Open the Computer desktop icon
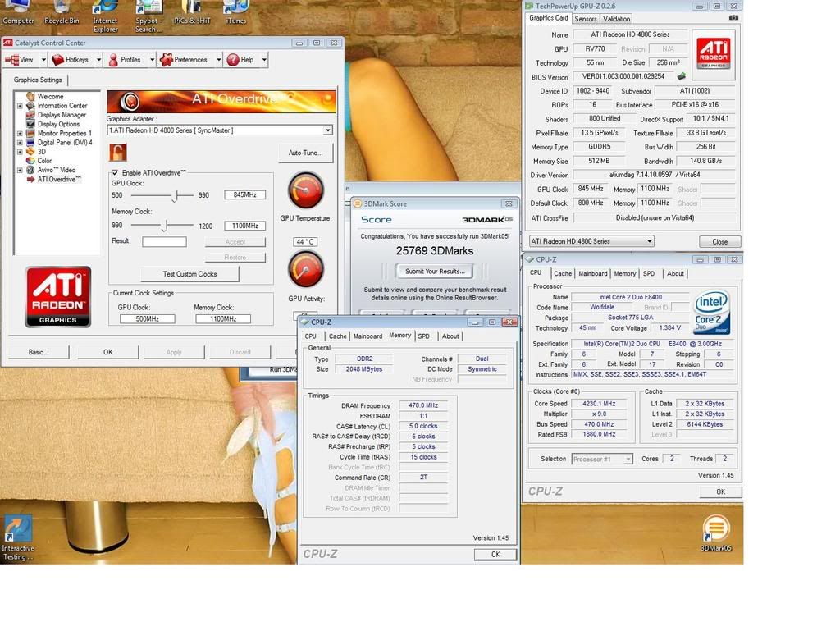 18,13
